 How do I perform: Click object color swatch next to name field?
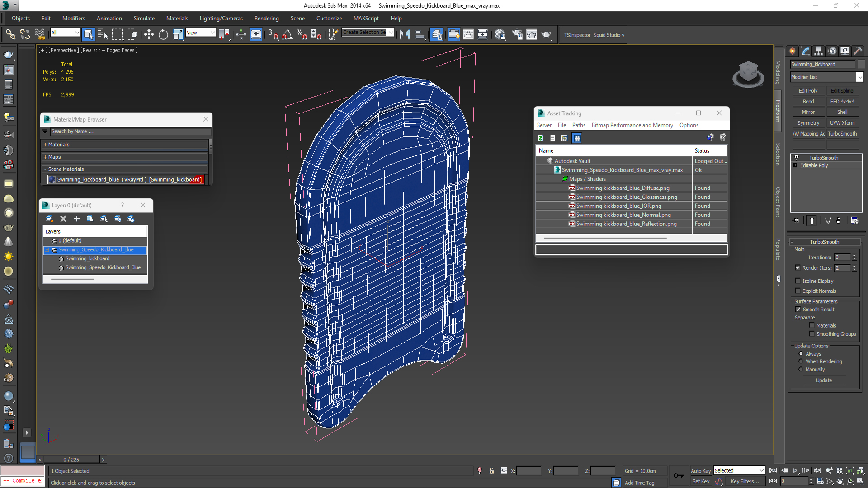click(x=861, y=64)
